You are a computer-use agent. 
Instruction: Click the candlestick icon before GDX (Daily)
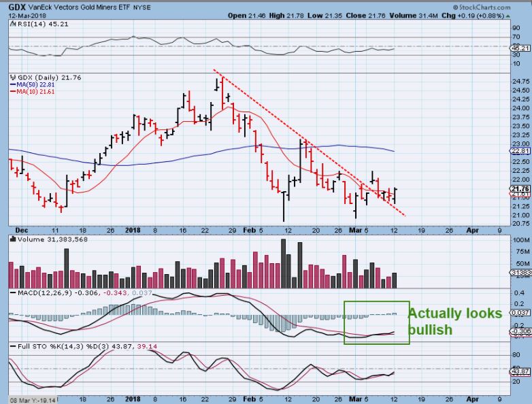pyautogui.click(x=14, y=78)
